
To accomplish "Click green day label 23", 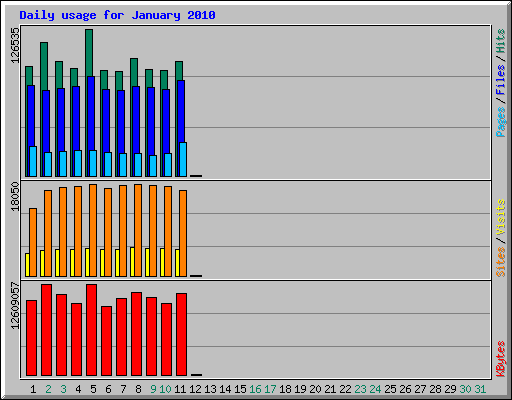I will (x=360, y=389).
